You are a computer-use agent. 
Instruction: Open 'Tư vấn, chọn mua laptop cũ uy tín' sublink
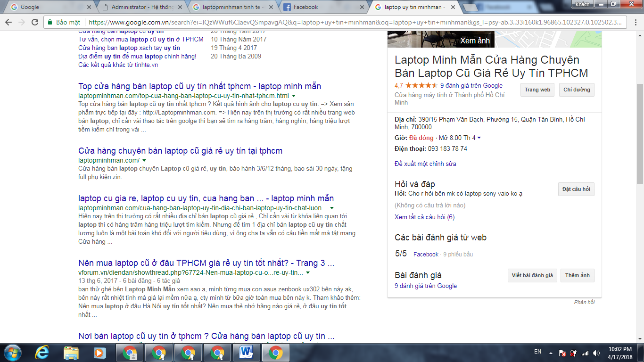pos(141,39)
